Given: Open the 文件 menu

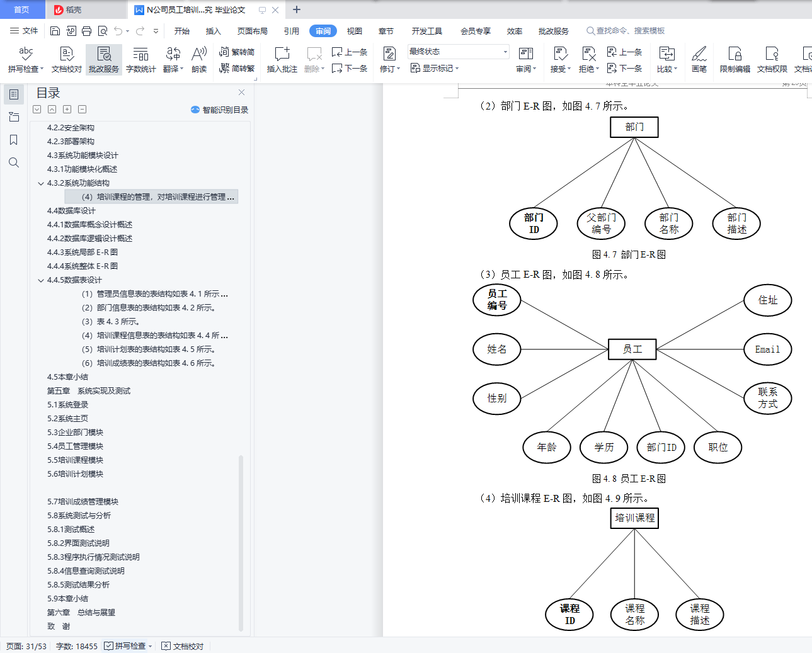Looking at the screenshot, I should [x=24, y=31].
